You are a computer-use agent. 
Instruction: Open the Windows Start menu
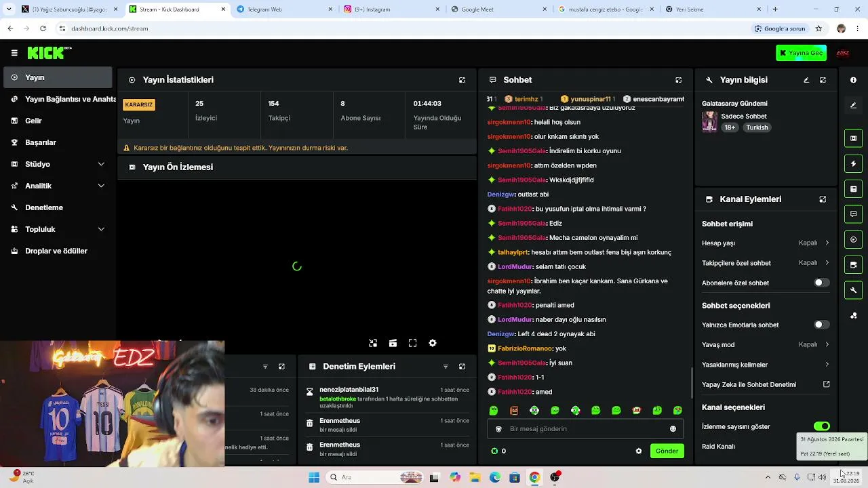click(314, 477)
